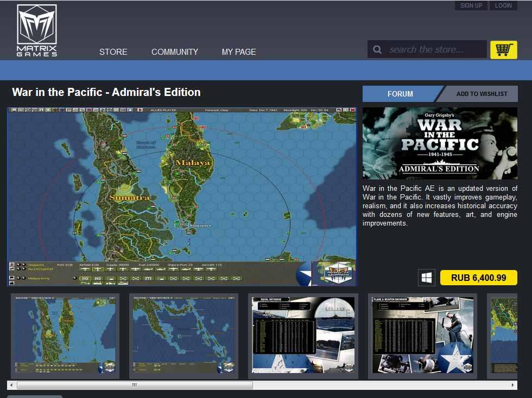Select the first Sumatra map thumbnail
Viewport: 532px width, 398px height.
pos(65,336)
